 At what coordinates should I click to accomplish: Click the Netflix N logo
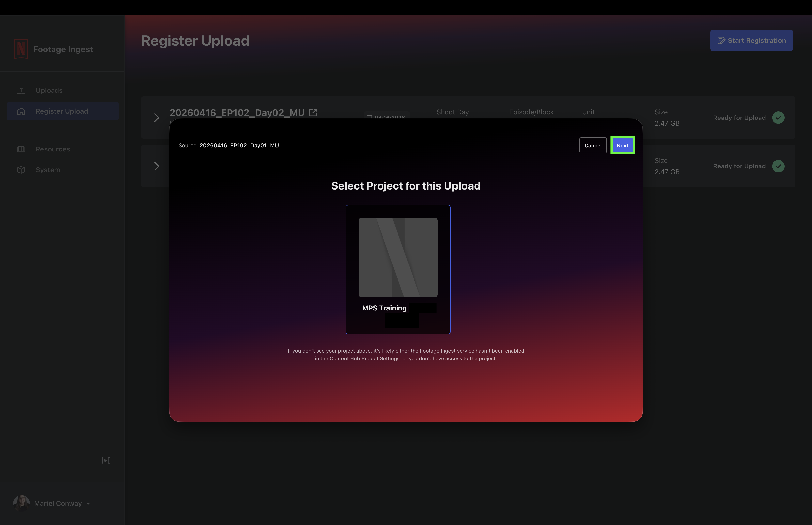click(x=21, y=49)
